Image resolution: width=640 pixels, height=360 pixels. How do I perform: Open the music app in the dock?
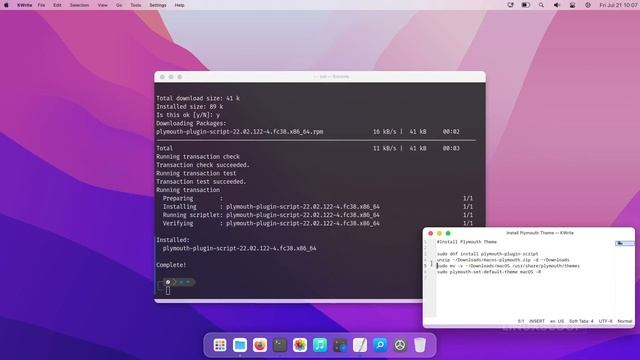[x=320, y=345]
